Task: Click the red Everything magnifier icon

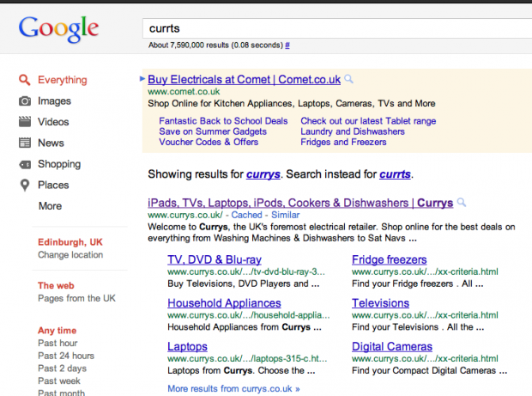Action: (x=24, y=80)
